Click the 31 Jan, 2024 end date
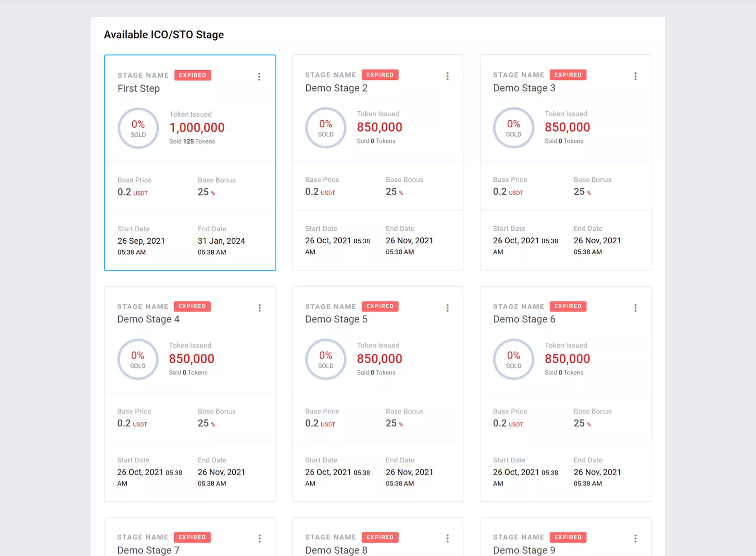 coord(221,241)
